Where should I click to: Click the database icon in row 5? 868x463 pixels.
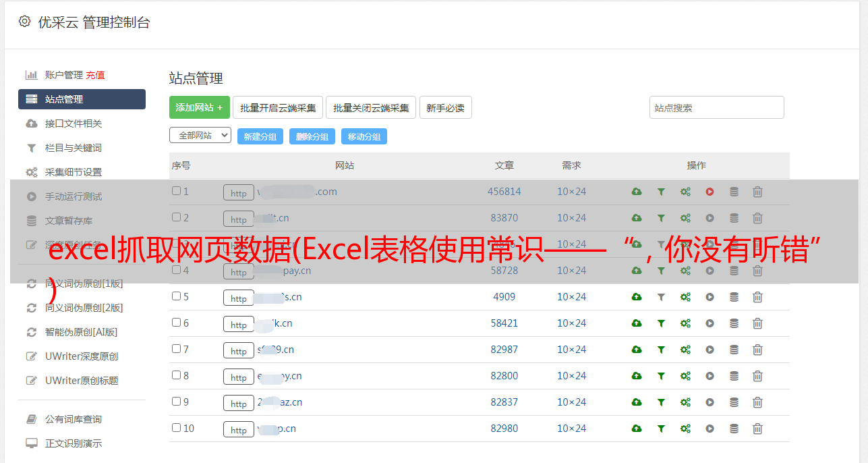point(734,297)
